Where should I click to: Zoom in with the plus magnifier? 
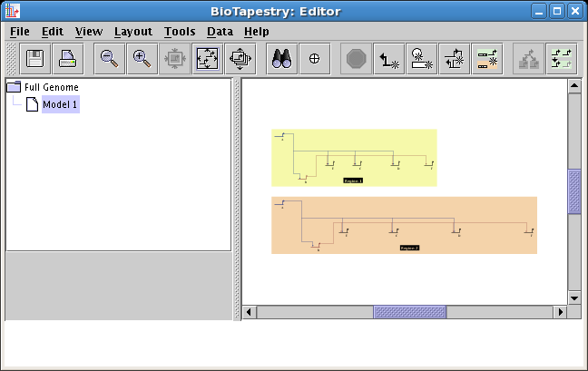tap(142, 59)
